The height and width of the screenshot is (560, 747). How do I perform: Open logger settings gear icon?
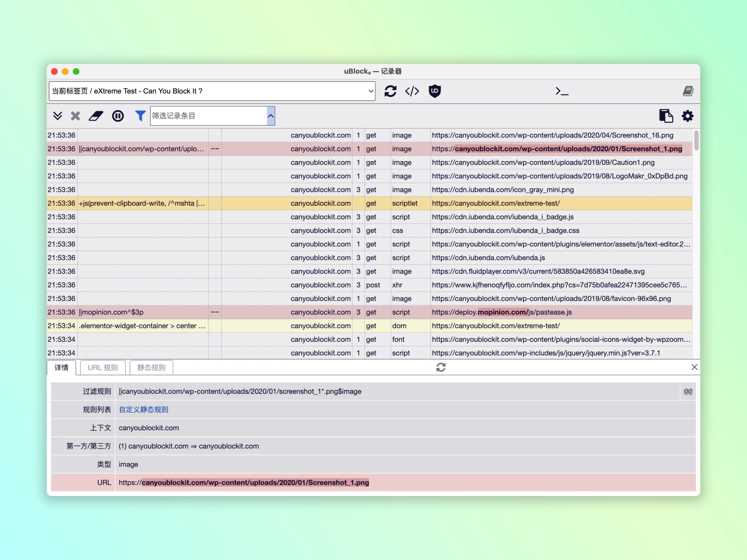[688, 116]
